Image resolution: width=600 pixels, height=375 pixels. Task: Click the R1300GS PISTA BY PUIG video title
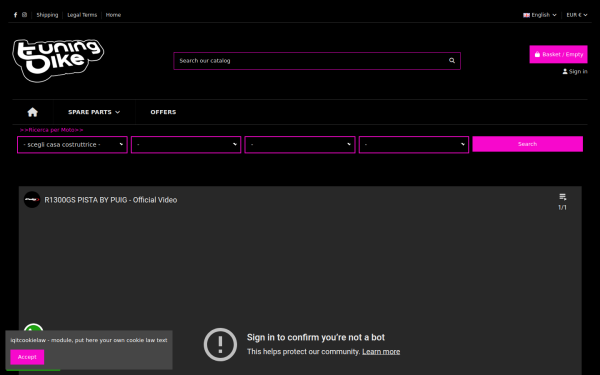point(111,200)
